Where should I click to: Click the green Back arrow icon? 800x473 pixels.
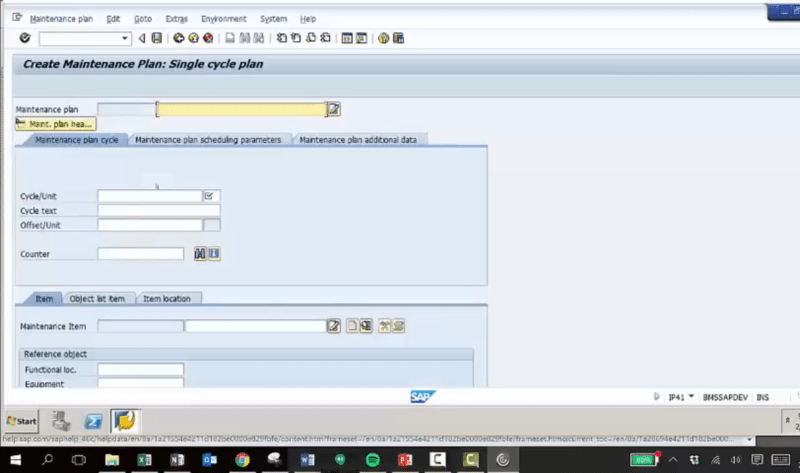(179, 38)
